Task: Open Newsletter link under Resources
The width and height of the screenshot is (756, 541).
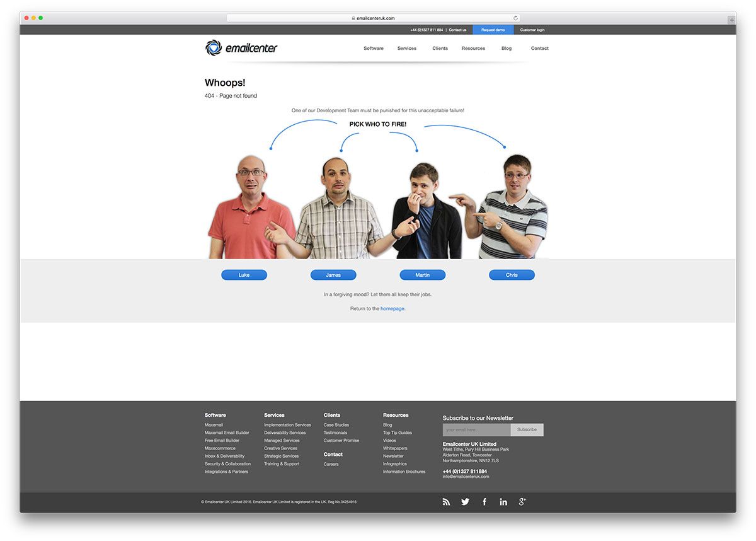Action: pyautogui.click(x=393, y=456)
